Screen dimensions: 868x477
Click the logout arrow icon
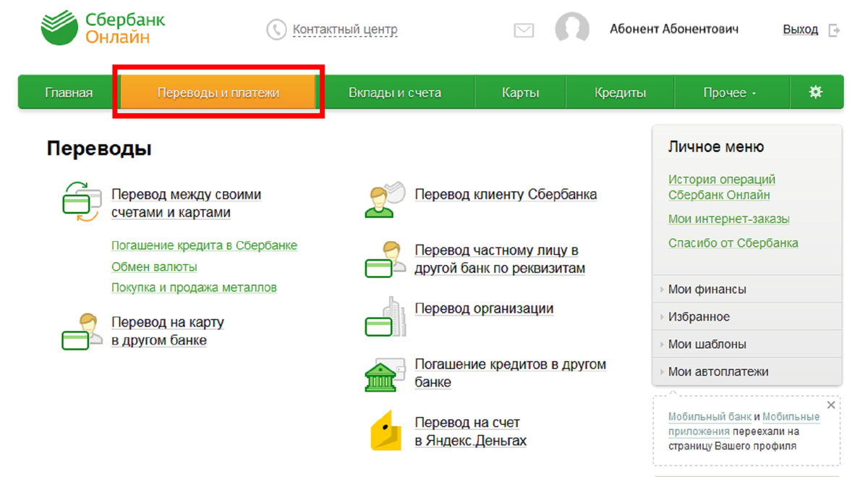point(834,30)
